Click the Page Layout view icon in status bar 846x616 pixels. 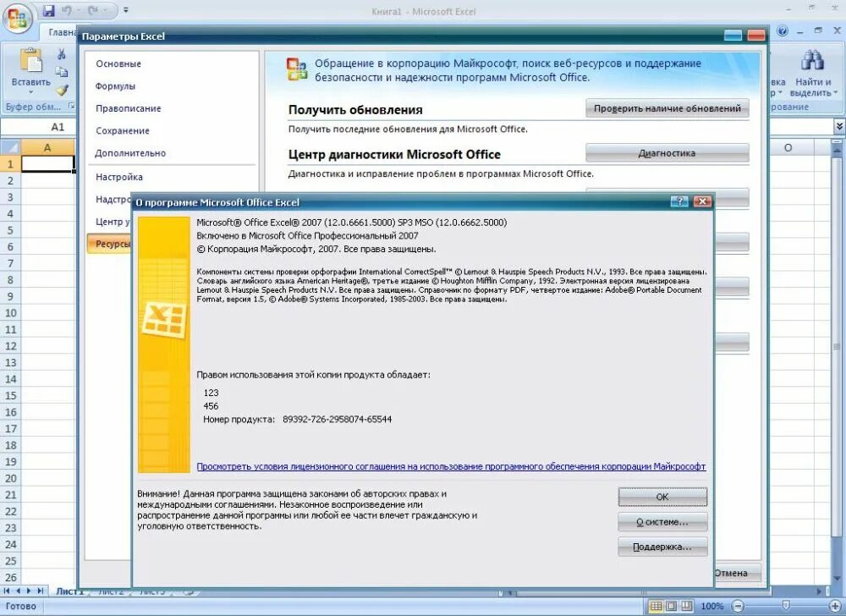tap(672, 605)
